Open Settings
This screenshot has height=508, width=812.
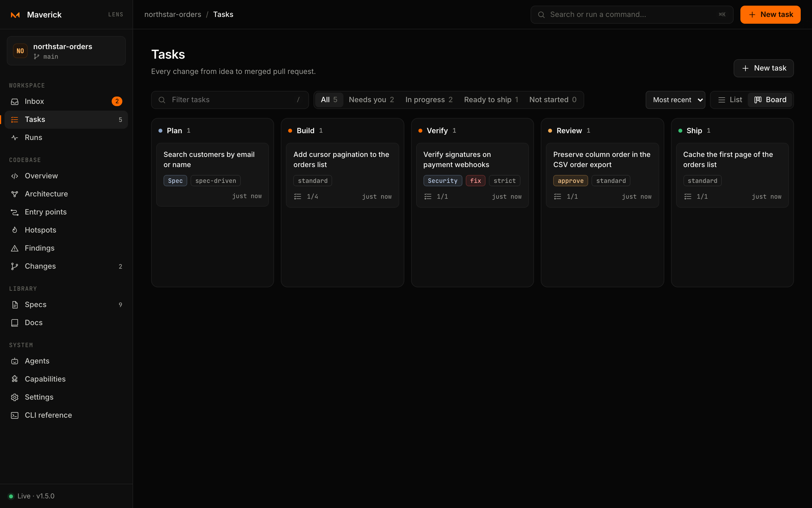(x=66, y=397)
